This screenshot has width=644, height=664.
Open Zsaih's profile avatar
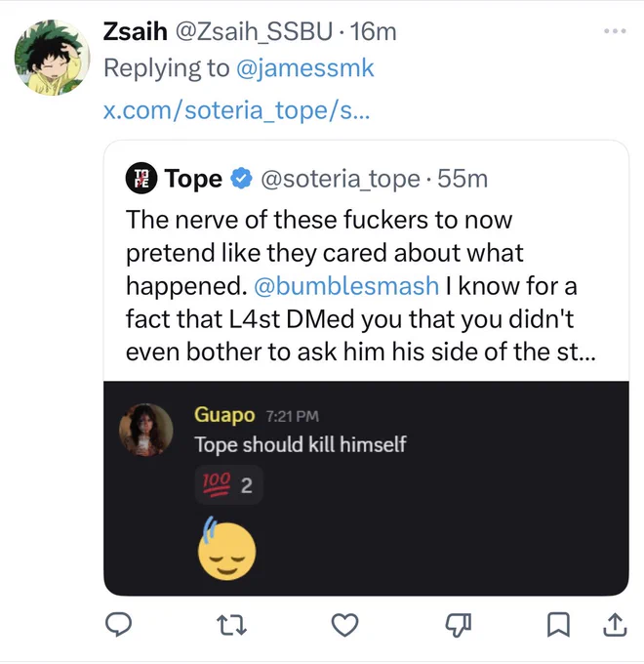(52, 58)
